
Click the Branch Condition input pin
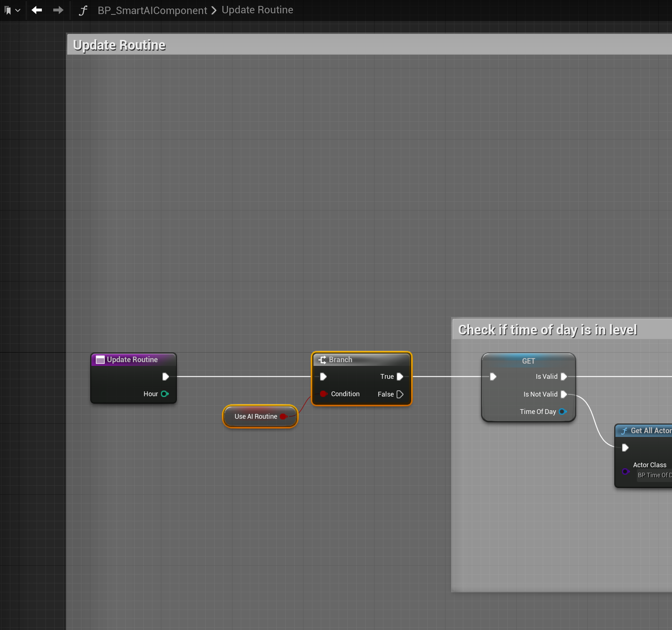pyautogui.click(x=323, y=394)
